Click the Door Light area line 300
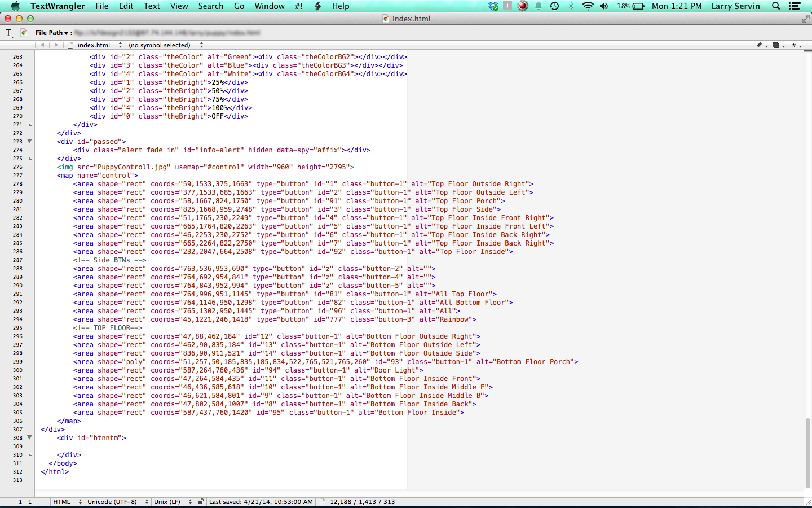 248,370
